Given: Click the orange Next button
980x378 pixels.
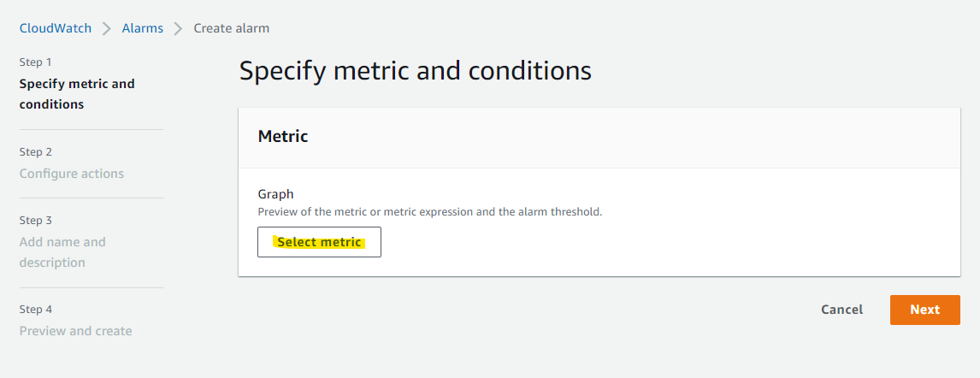Looking at the screenshot, I should [x=924, y=310].
